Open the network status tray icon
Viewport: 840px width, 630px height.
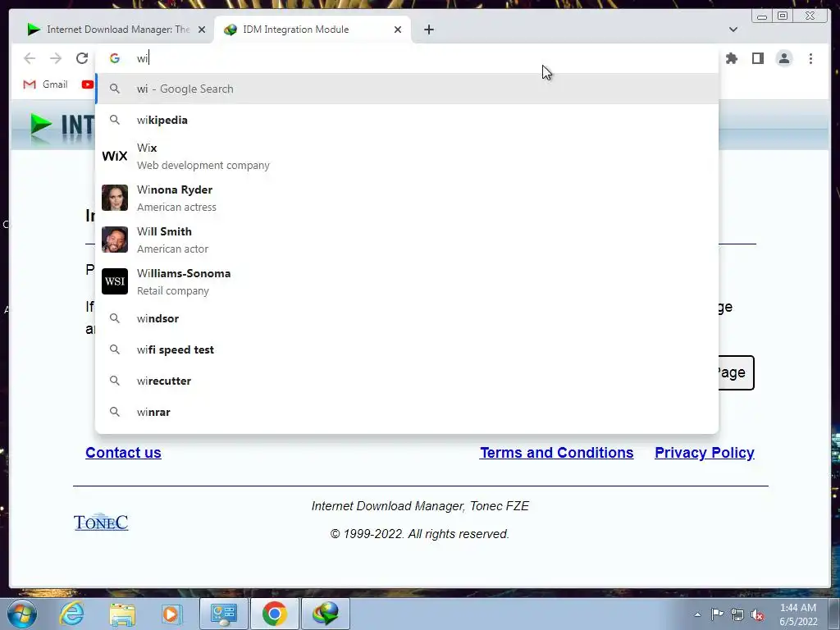(737, 614)
